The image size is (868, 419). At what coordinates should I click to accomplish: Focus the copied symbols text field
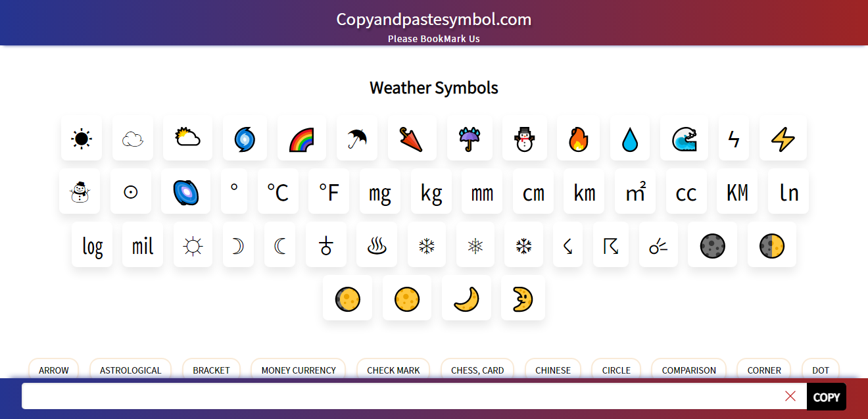coord(401,396)
